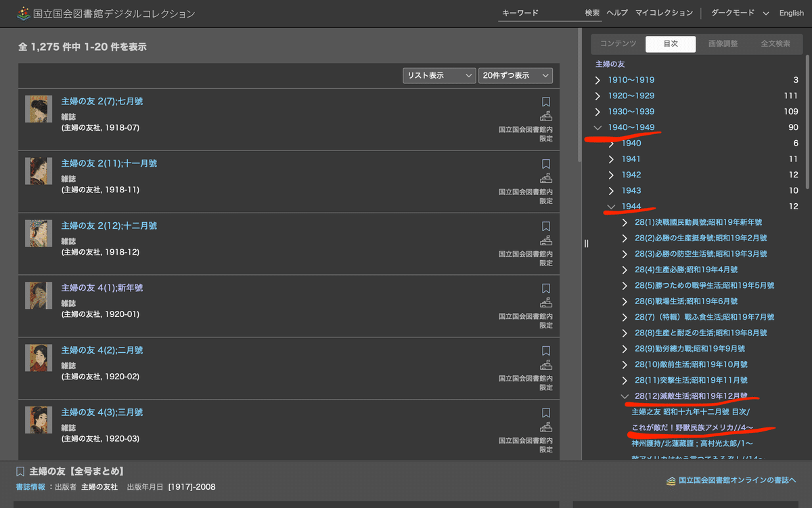The height and width of the screenshot is (508, 812).
Task: Open 主婦の友 2(7);七月號 title link
Action: [102, 102]
